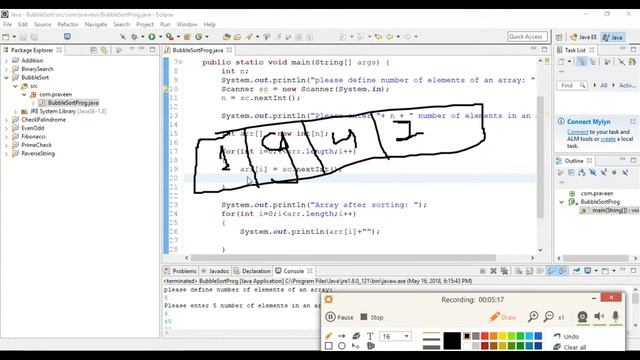Toggle the webcam in the recorder
This screenshot has height=360, width=640.
582,316
